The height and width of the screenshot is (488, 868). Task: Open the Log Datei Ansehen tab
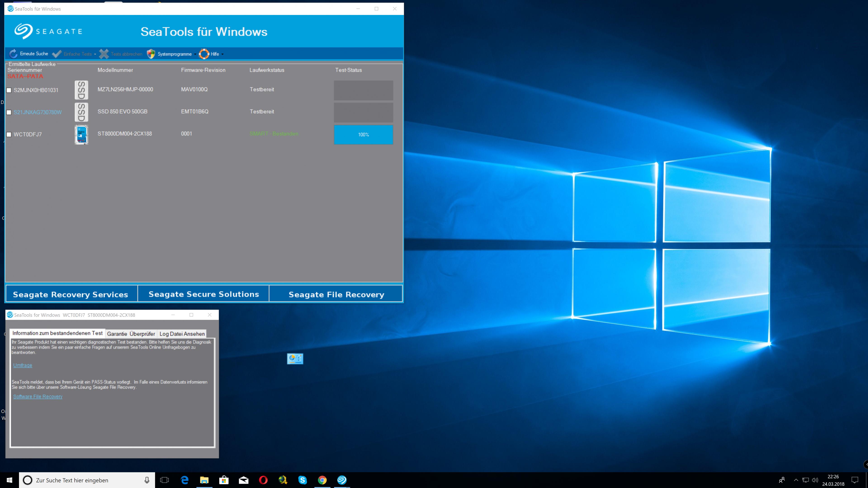click(x=182, y=334)
